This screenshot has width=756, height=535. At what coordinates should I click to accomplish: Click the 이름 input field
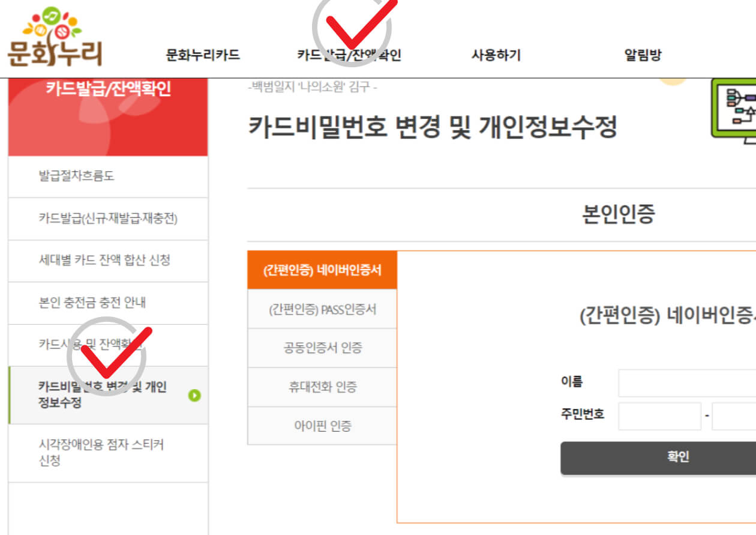click(687, 383)
